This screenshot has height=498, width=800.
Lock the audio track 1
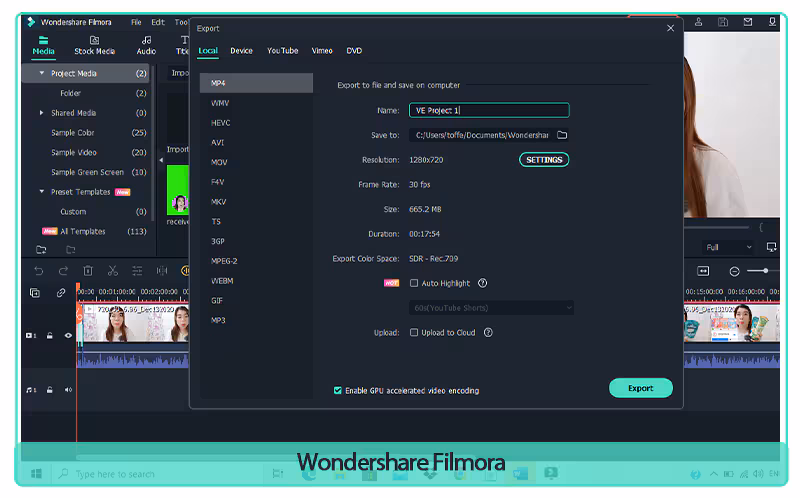49,390
